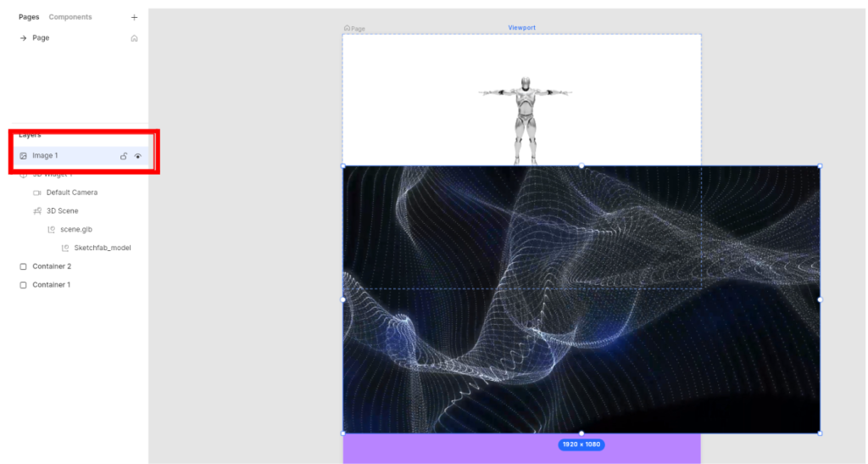Image resolution: width=868 pixels, height=464 pixels.
Task: Switch to the Components tab
Action: pyautogui.click(x=70, y=17)
